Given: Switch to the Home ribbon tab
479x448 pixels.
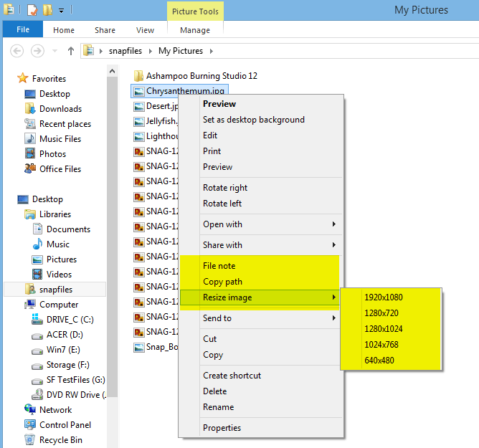Looking at the screenshot, I should (64, 30).
